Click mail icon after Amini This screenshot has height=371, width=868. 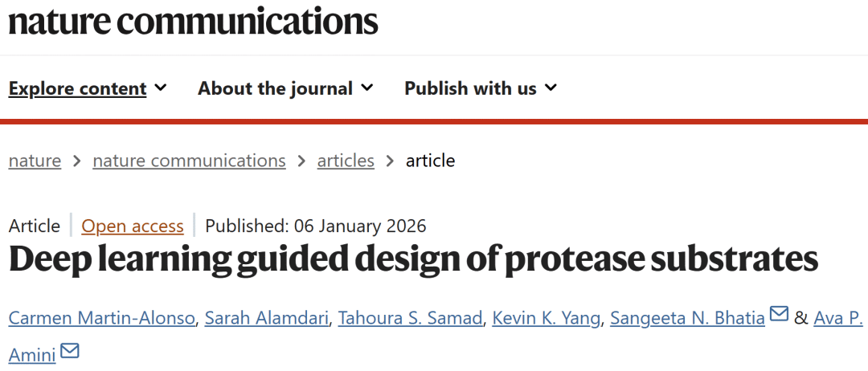(x=70, y=351)
